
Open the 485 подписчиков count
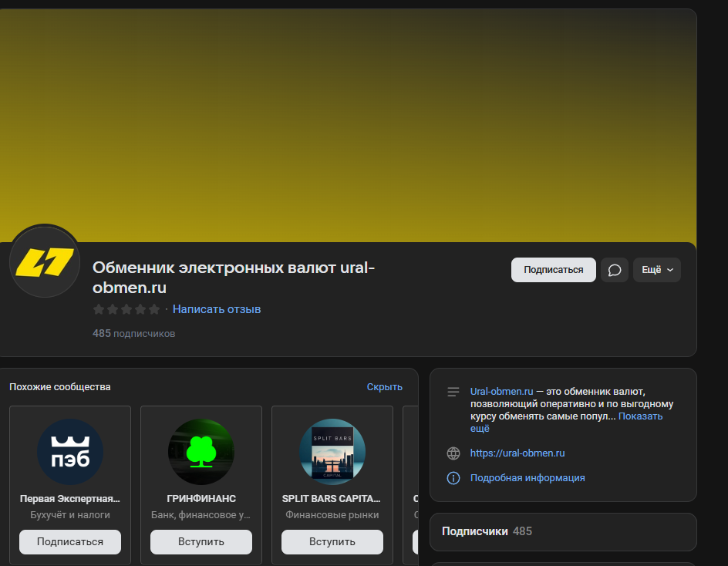(x=133, y=333)
